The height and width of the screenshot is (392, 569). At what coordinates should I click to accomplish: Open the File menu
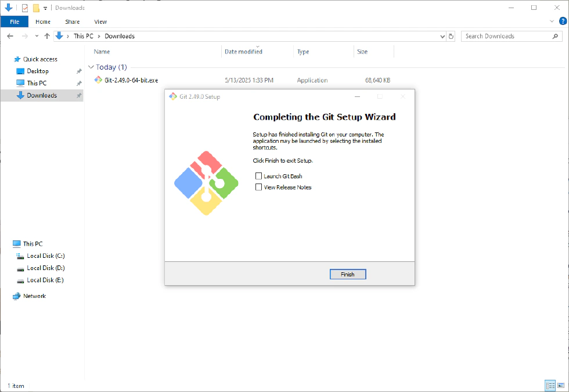pyautogui.click(x=15, y=21)
